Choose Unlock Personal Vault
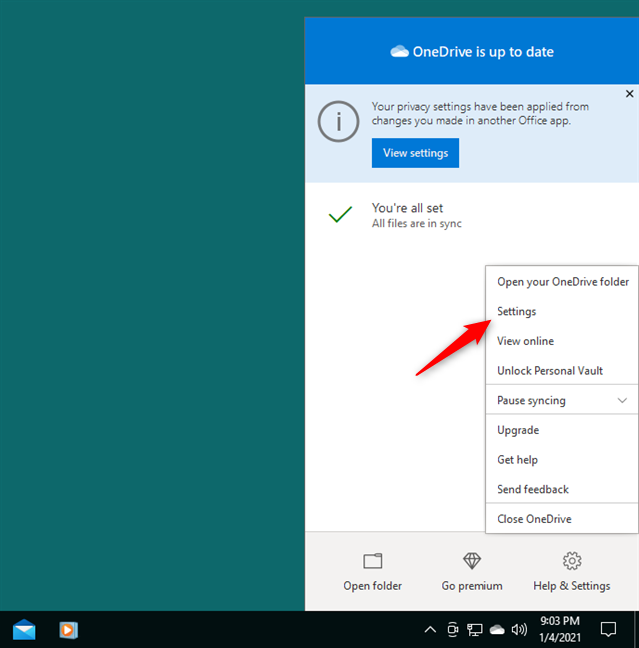 point(562,371)
